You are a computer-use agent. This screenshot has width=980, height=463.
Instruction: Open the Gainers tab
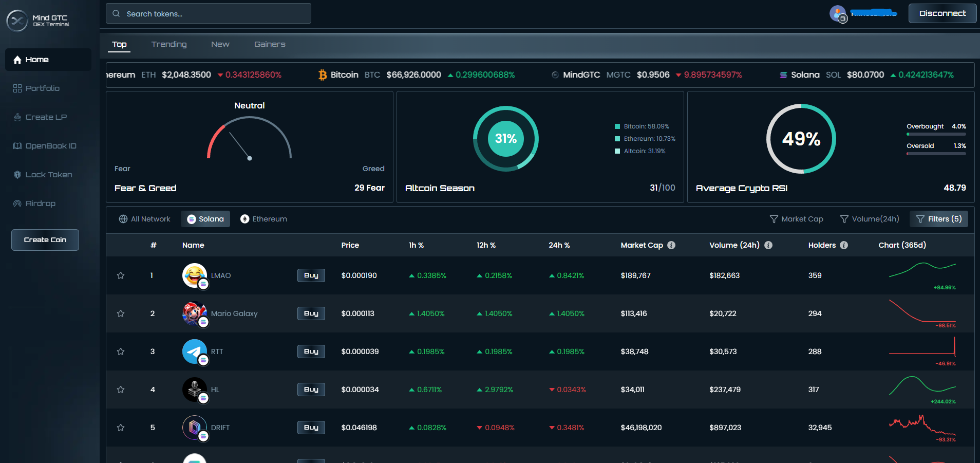tap(270, 44)
